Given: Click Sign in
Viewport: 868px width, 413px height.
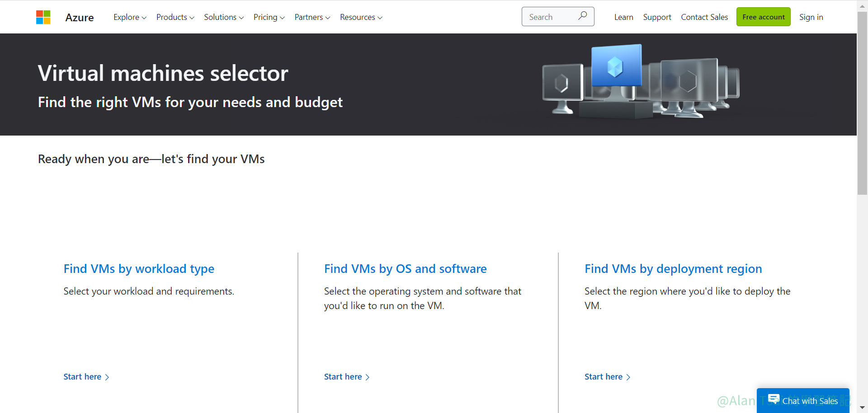Looking at the screenshot, I should pyautogui.click(x=811, y=17).
